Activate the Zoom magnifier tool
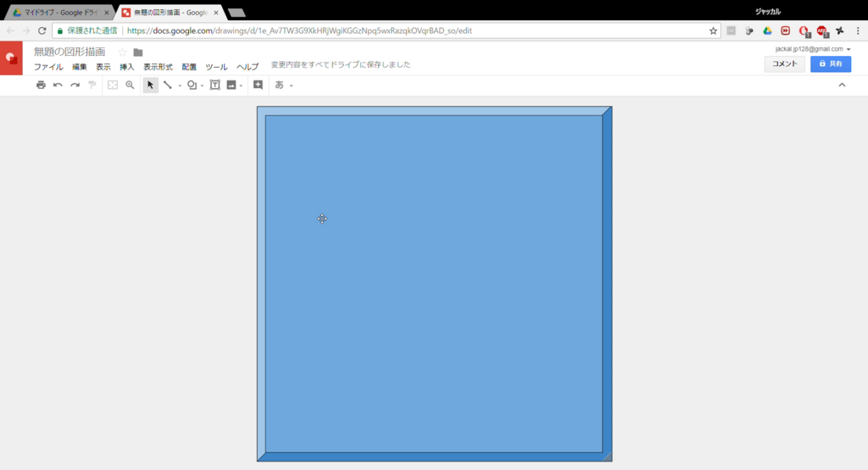868x470 pixels. coord(130,86)
